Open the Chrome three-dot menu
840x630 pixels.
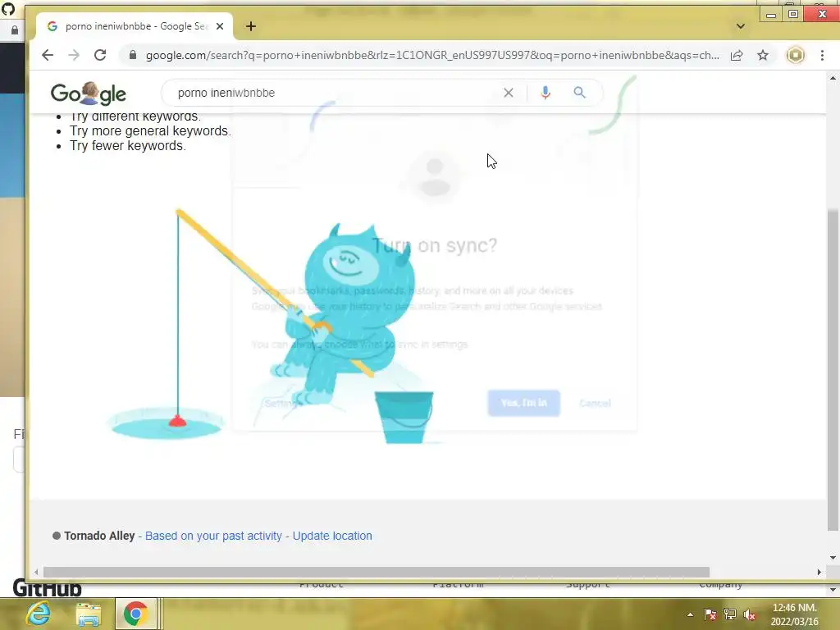point(822,55)
